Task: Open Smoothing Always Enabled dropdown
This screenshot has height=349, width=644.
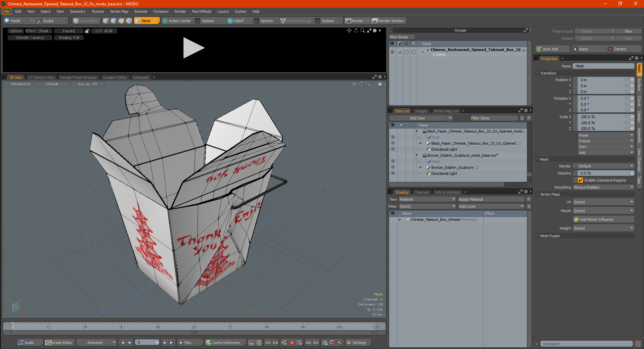Action: (603, 187)
